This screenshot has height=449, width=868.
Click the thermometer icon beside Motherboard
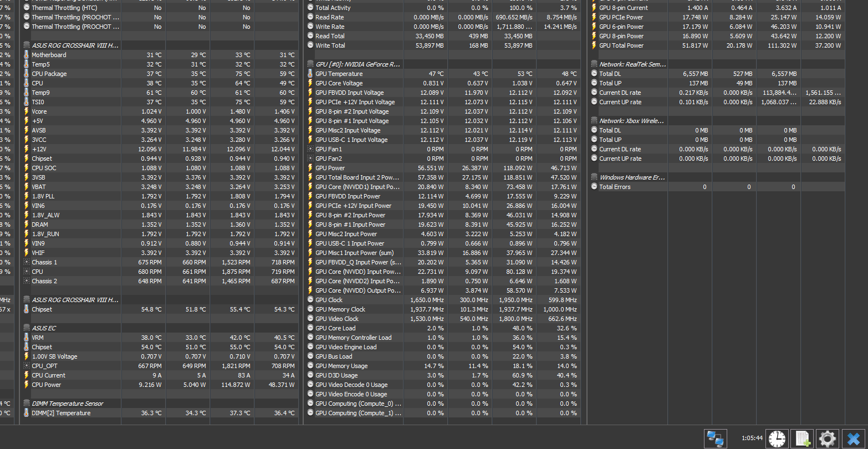pyautogui.click(x=27, y=55)
